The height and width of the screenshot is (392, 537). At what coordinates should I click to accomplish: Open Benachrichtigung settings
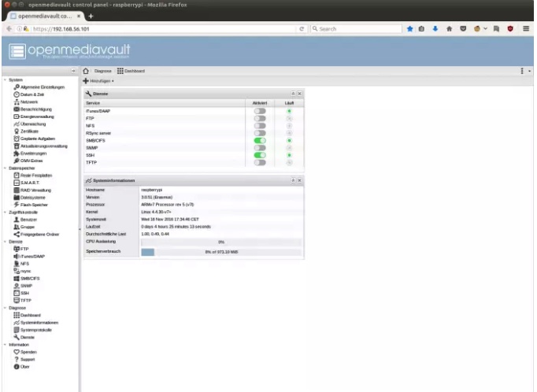tap(32, 109)
